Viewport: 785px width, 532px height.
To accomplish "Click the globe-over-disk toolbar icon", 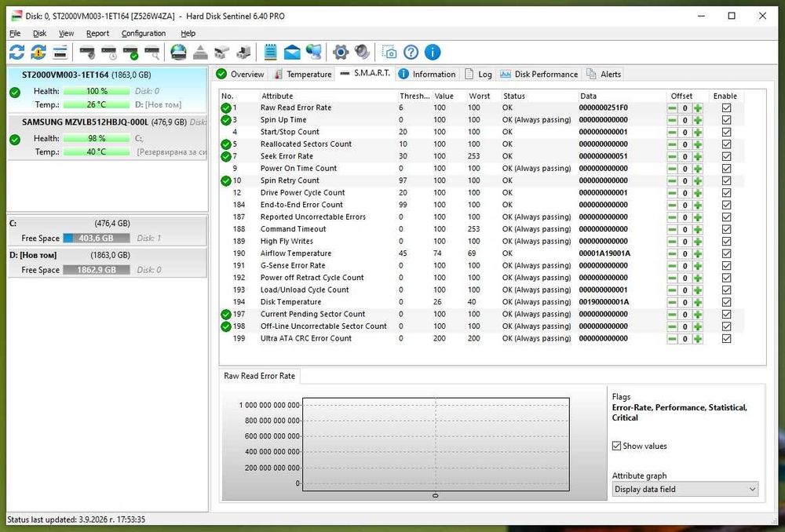I will pyautogui.click(x=178, y=52).
